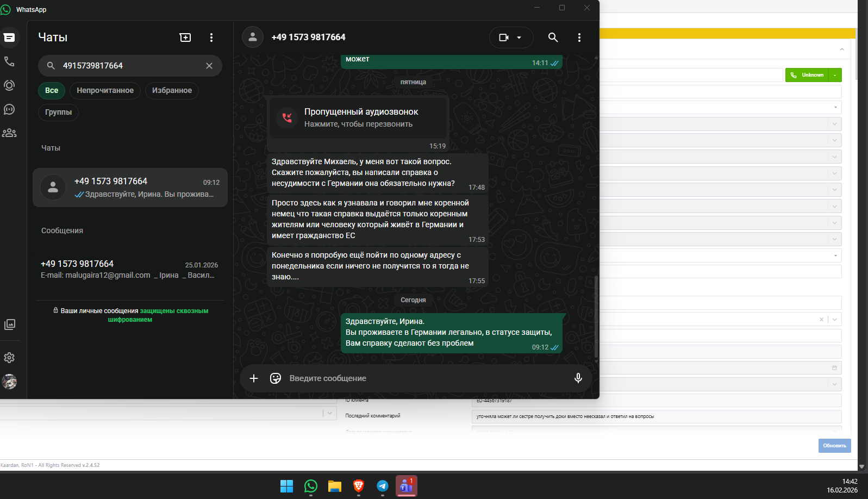This screenshot has height=499, width=868.
Task: Click the Последний комментарий text field in CRM
Action: [x=657, y=417]
